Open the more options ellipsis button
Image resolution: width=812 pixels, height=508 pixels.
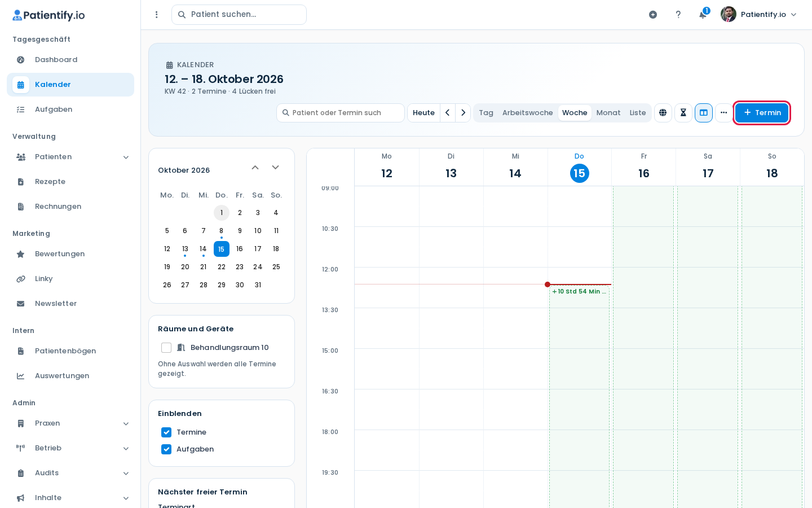click(724, 113)
